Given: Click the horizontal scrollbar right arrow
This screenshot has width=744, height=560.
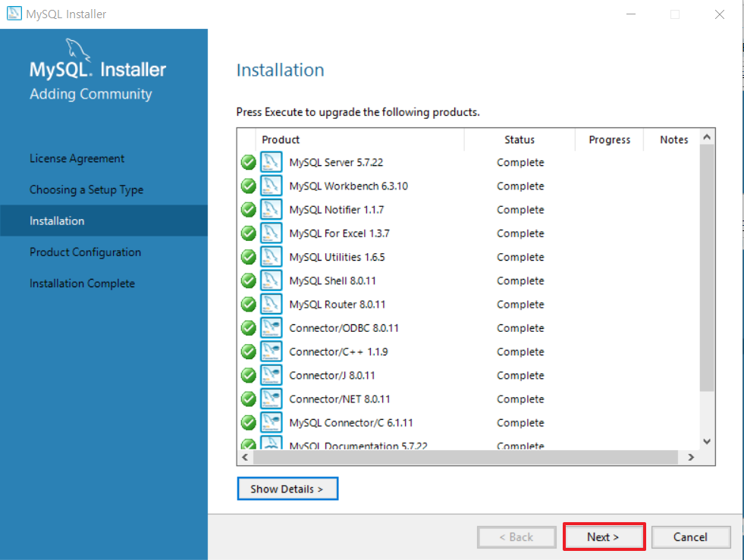Looking at the screenshot, I should tap(691, 457).
